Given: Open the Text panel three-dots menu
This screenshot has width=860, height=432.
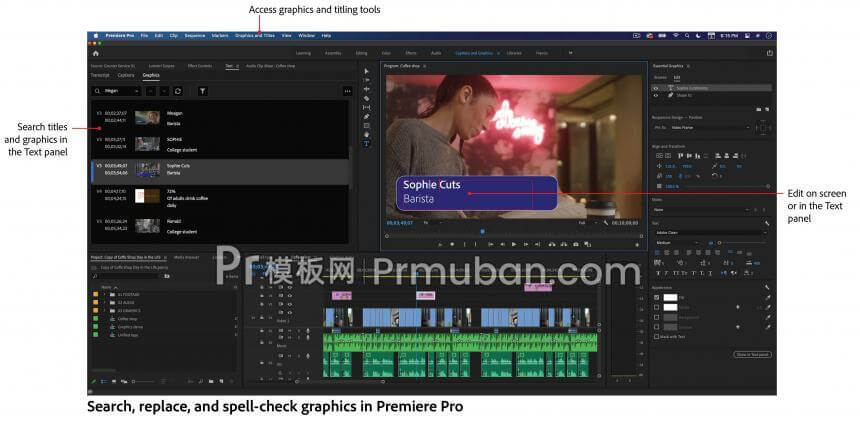Looking at the screenshot, I should click(347, 91).
